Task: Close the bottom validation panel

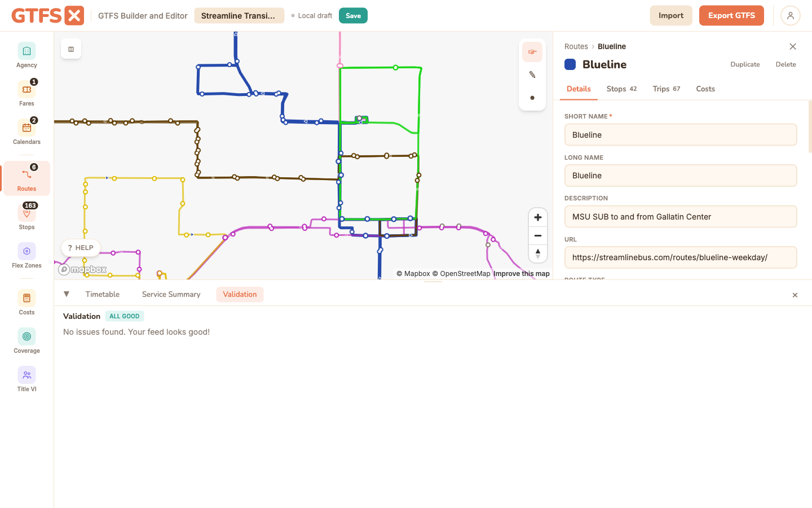Action: (x=795, y=295)
